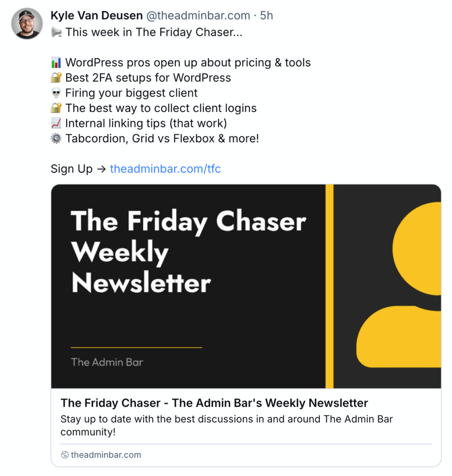Click the yellow user silhouette graphic

coord(399,285)
